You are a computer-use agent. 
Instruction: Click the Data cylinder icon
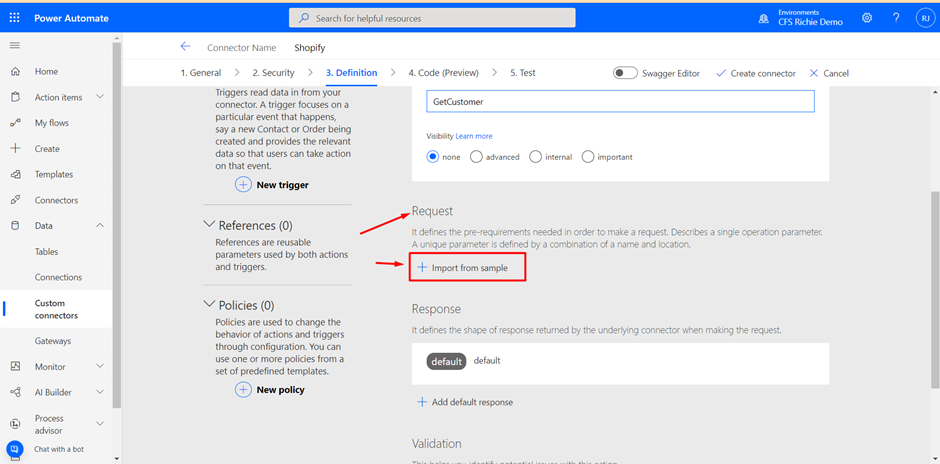[16, 226]
